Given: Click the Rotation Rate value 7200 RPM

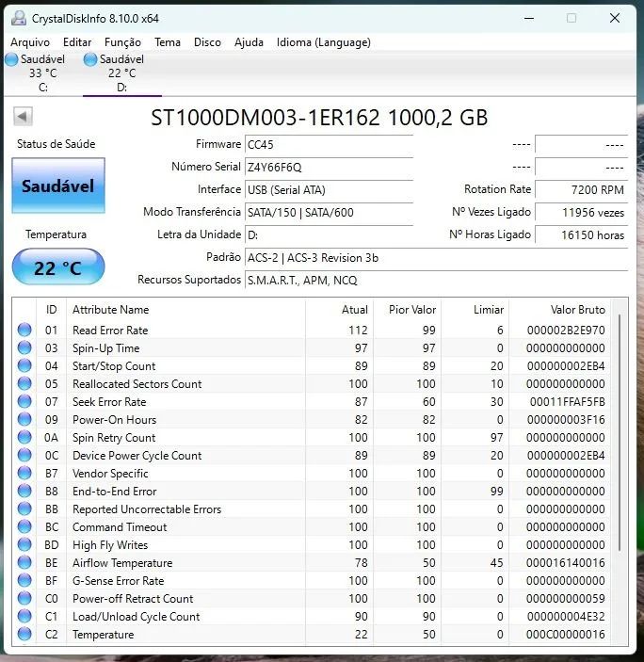Looking at the screenshot, I should tap(581, 189).
